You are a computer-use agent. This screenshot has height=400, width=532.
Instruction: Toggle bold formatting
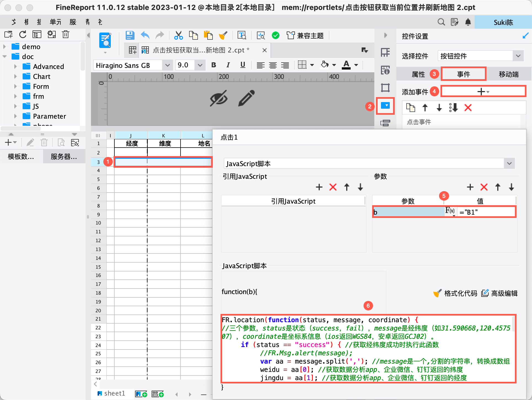(x=214, y=65)
